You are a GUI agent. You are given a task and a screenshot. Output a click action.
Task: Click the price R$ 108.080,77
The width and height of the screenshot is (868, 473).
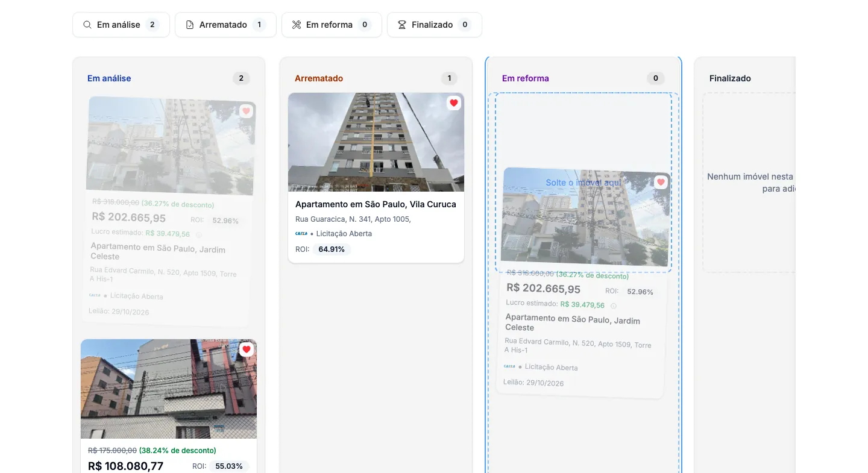click(125, 466)
